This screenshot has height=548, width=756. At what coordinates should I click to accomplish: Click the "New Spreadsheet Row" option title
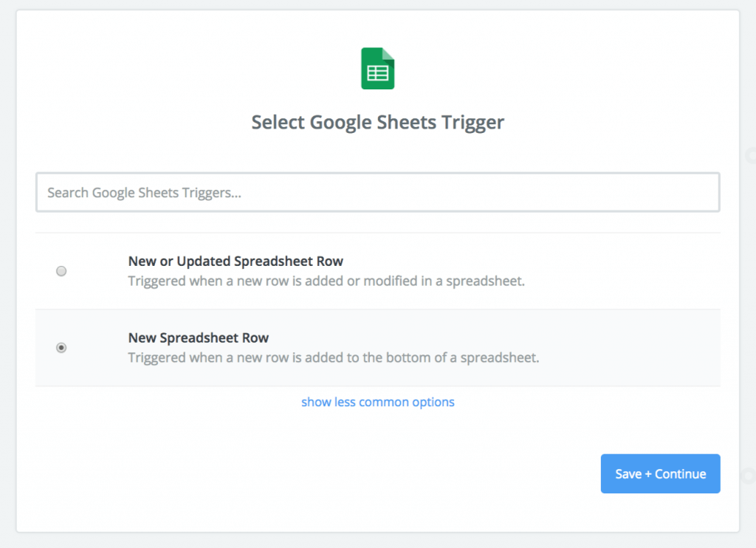coord(199,338)
